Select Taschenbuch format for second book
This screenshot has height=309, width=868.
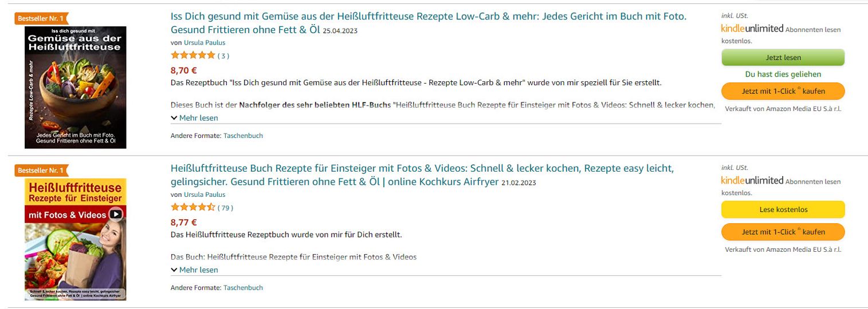pos(243,288)
